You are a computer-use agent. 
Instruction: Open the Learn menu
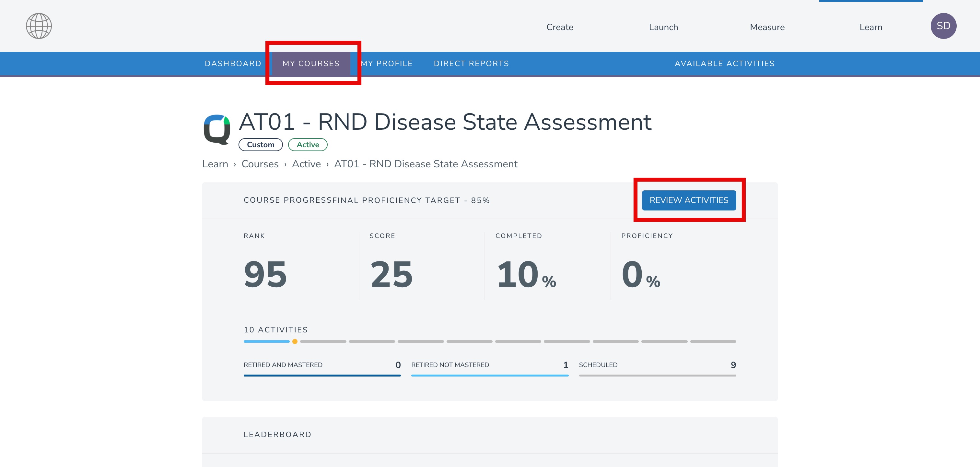tap(871, 27)
